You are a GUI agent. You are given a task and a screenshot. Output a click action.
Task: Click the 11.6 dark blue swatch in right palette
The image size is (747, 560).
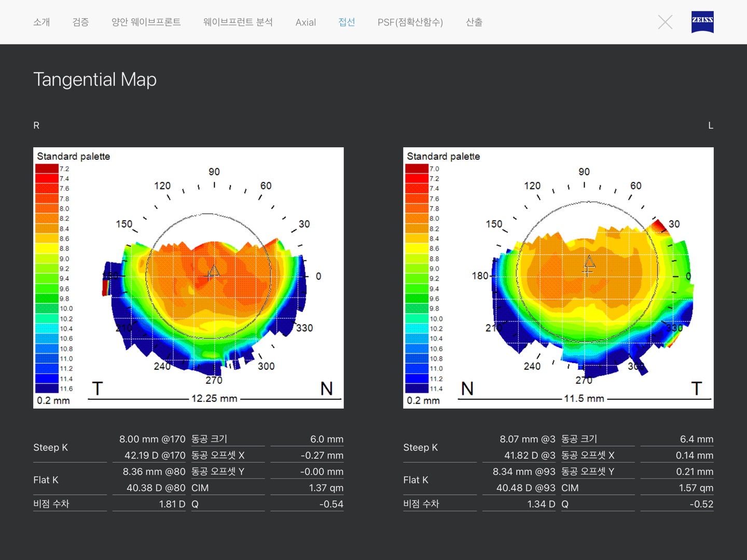point(47,388)
